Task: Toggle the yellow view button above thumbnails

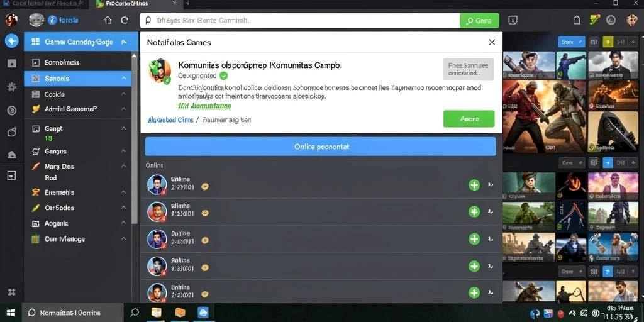Action: (608, 42)
